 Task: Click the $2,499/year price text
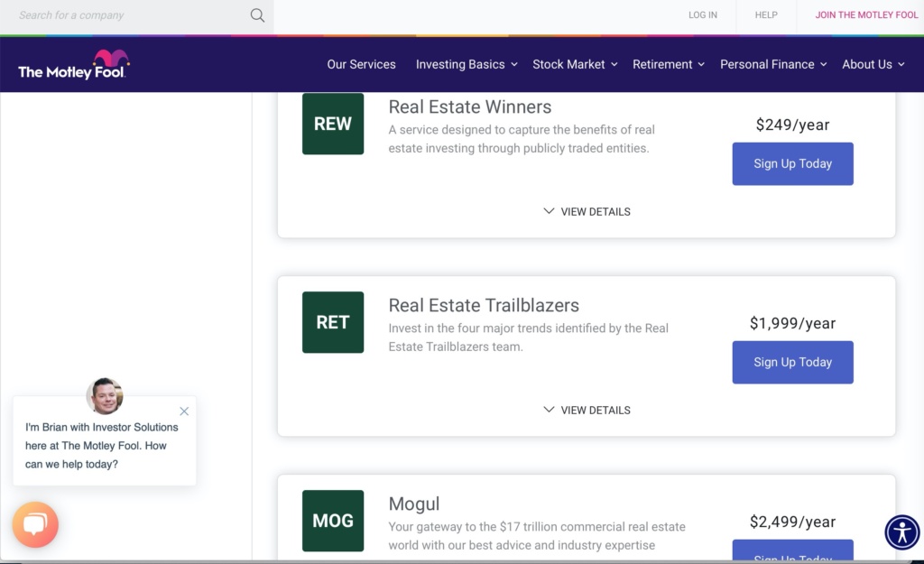coord(792,522)
